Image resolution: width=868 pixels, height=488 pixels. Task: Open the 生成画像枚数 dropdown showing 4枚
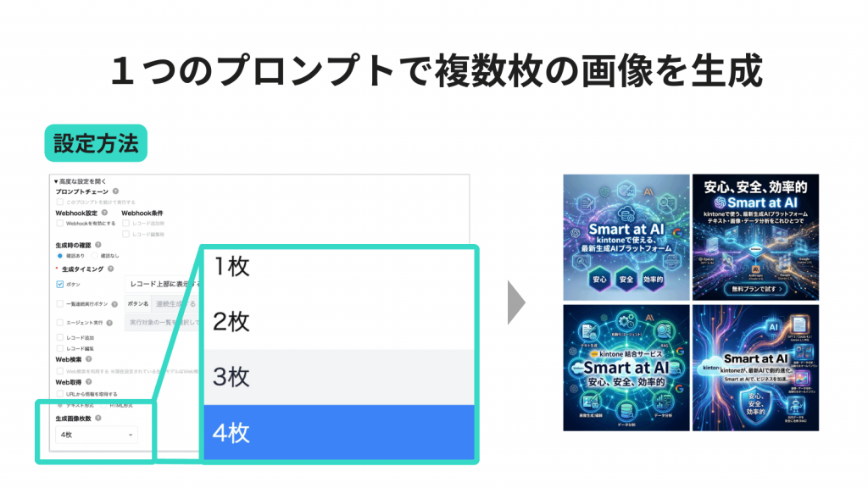pyautogui.click(x=97, y=435)
